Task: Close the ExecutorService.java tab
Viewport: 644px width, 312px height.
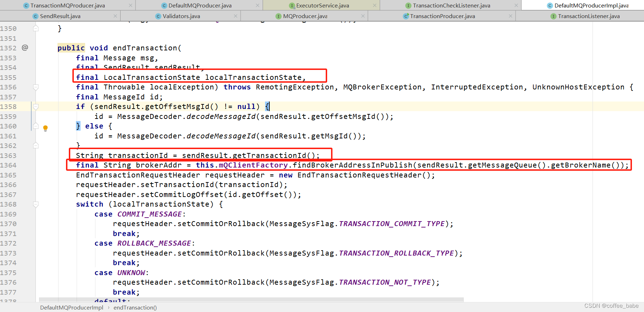Action: 375,5
